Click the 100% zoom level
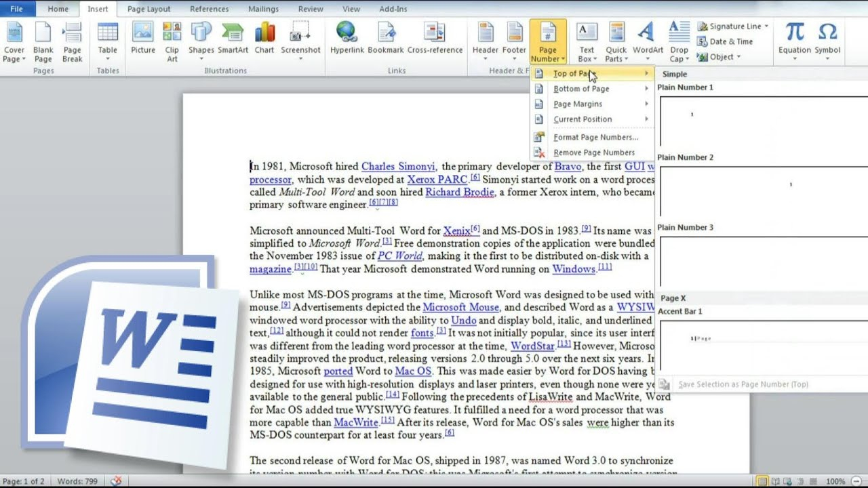868x488 pixels. click(x=835, y=481)
